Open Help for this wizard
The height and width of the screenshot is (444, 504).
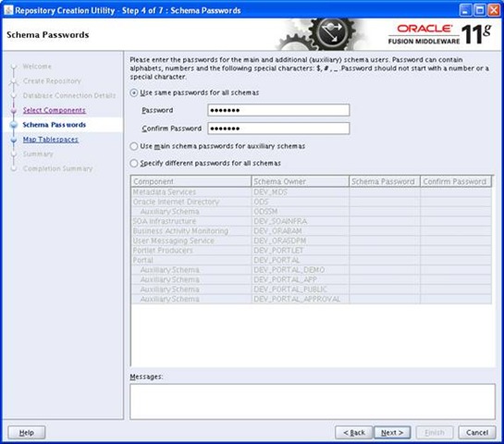tap(27, 433)
